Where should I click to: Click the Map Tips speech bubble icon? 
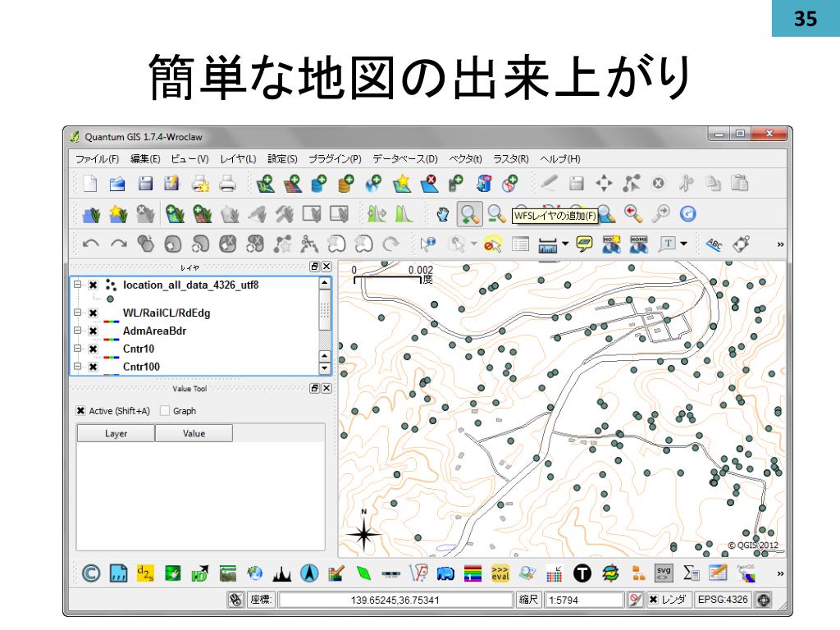[x=584, y=244]
